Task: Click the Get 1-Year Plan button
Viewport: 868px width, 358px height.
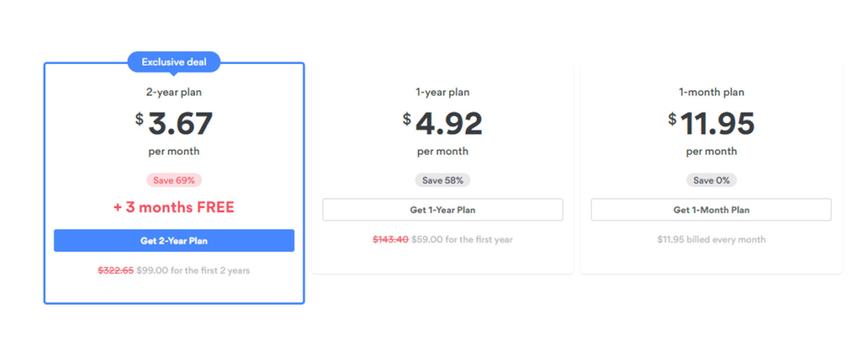Action: pyautogui.click(x=443, y=210)
